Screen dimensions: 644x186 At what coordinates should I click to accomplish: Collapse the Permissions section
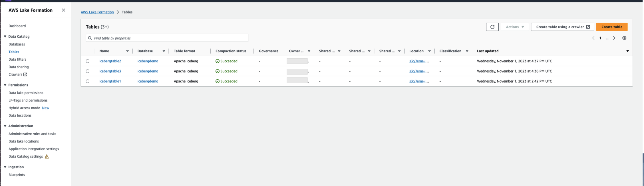[x=5, y=85]
